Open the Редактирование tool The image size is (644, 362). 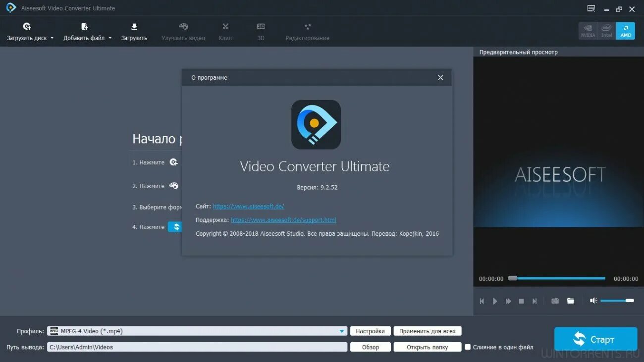(307, 27)
